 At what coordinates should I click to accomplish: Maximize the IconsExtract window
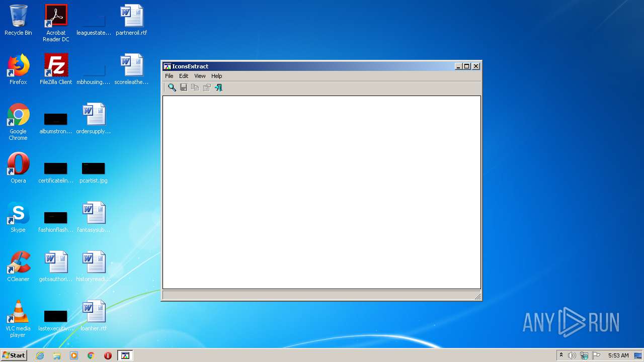coord(467,66)
